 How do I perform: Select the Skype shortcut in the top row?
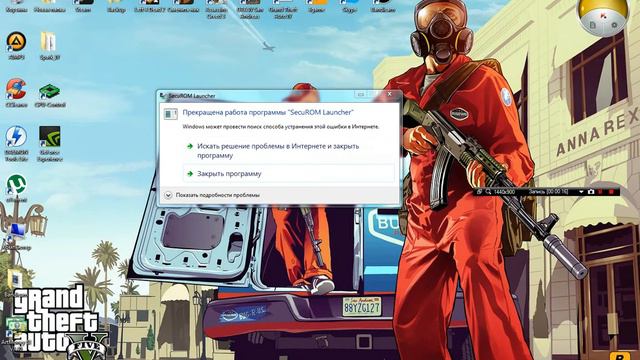pos(349,6)
